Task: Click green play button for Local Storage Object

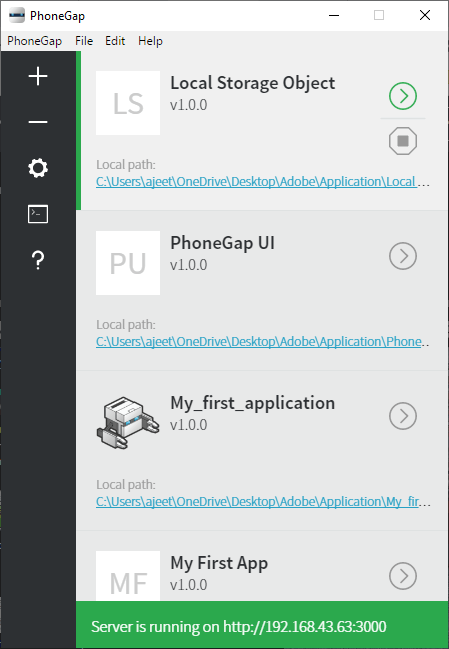Action: pos(403,96)
